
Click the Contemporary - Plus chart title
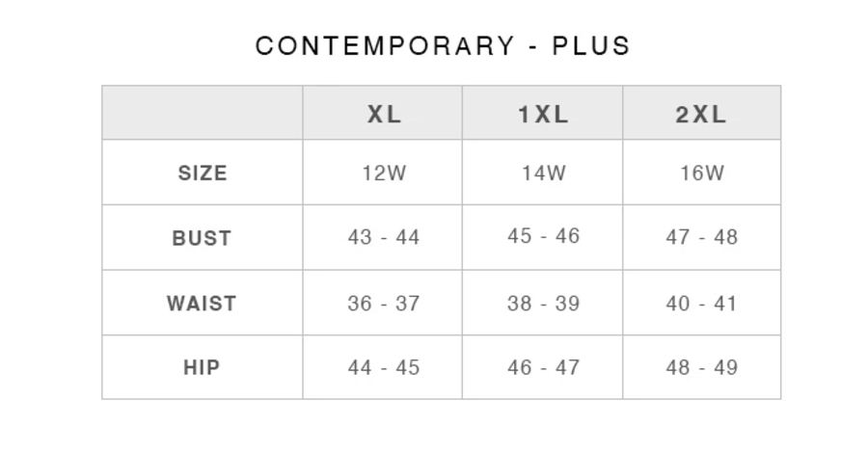[x=443, y=45]
